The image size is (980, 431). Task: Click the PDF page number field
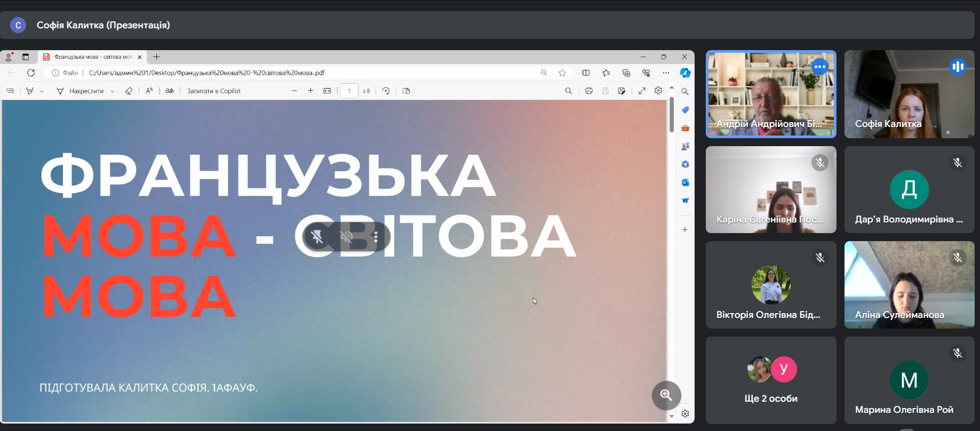(x=349, y=91)
